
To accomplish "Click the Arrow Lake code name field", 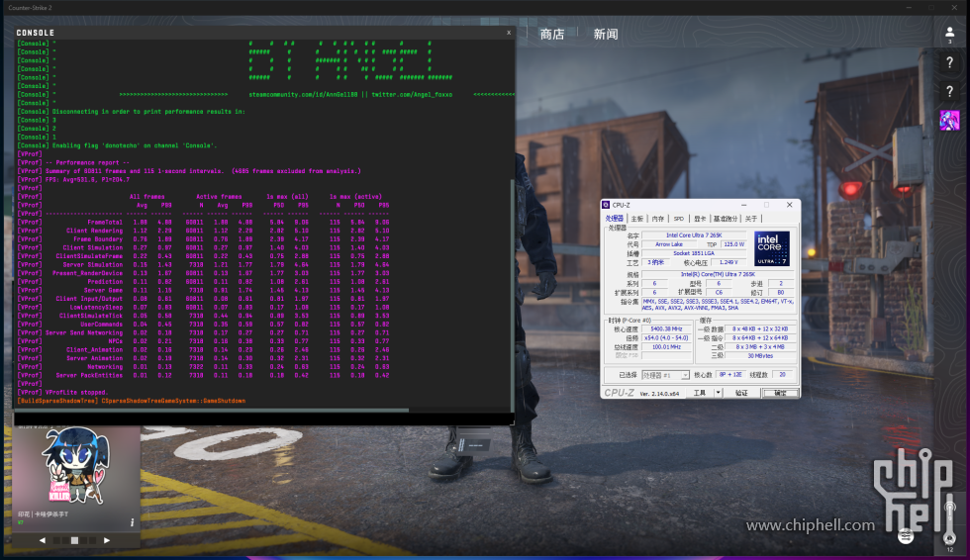I will pos(669,244).
